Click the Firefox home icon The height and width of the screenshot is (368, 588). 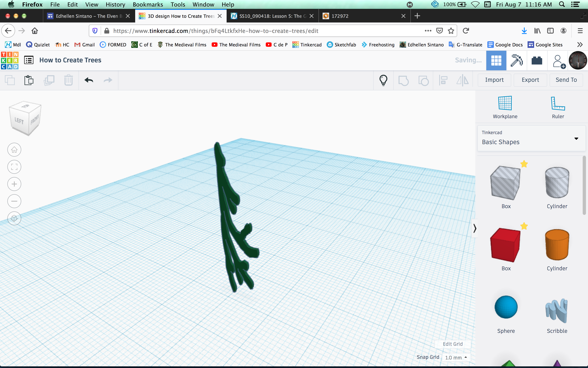pyautogui.click(x=35, y=31)
